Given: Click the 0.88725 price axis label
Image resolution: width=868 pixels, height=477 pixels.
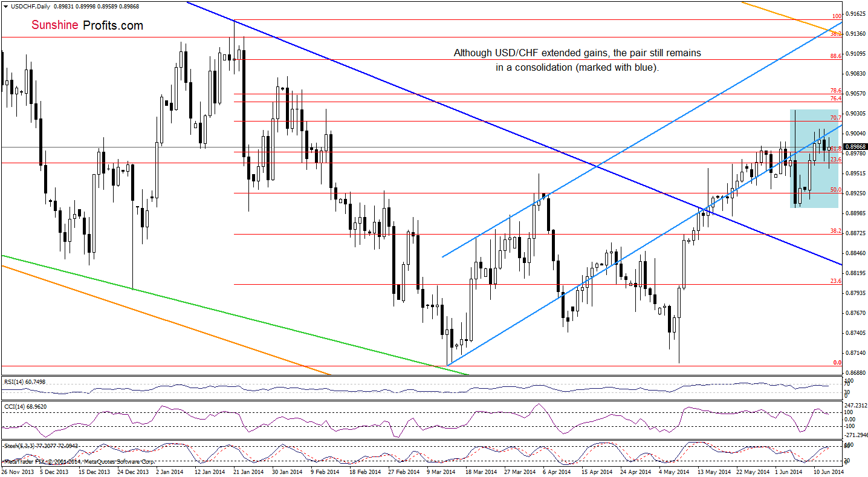Looking at the screenshot, I should [855, 233].
